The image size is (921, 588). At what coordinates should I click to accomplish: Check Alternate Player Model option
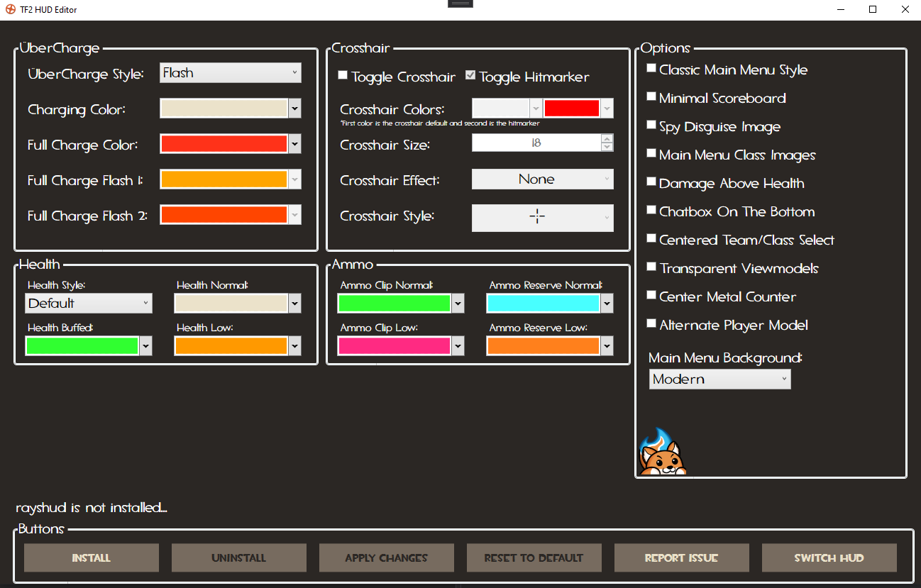click(x=651, y=323)
